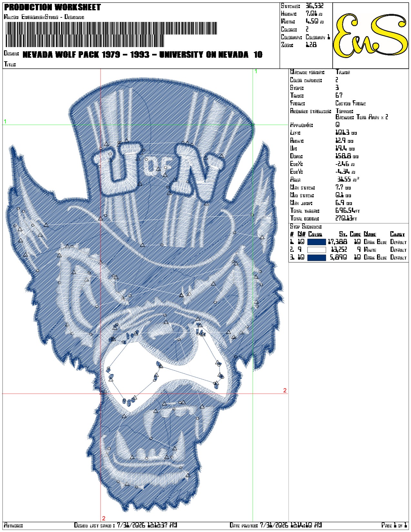This screenshot has width=411, height=532.
Task: Click stitch count '17,388' in stop 1
Action: 338,242
